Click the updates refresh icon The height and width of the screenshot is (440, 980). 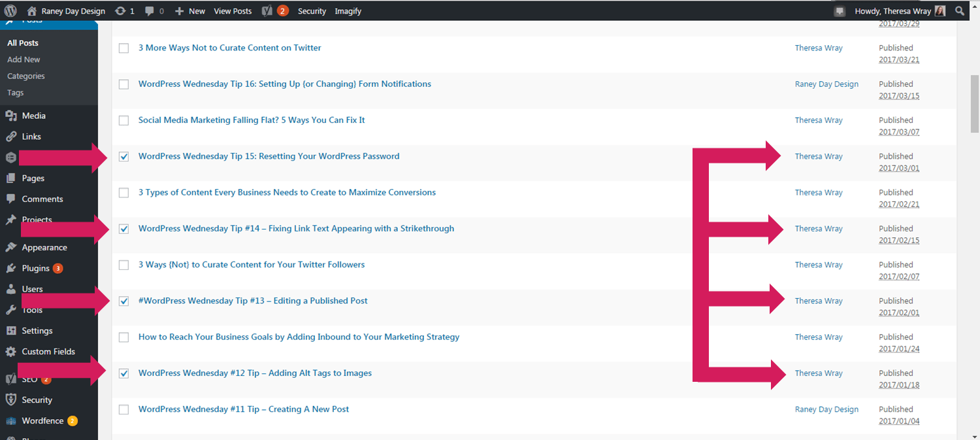[x=120, y=11]
